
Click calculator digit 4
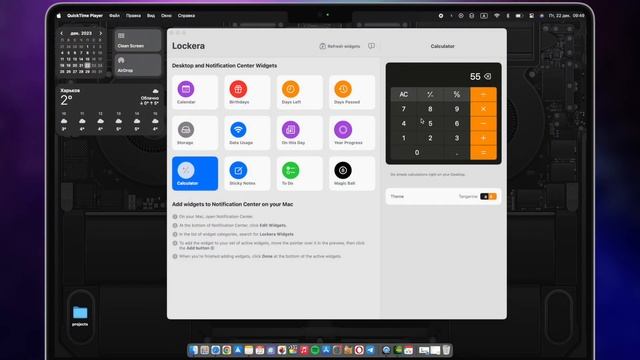click(x=404, y=123)
